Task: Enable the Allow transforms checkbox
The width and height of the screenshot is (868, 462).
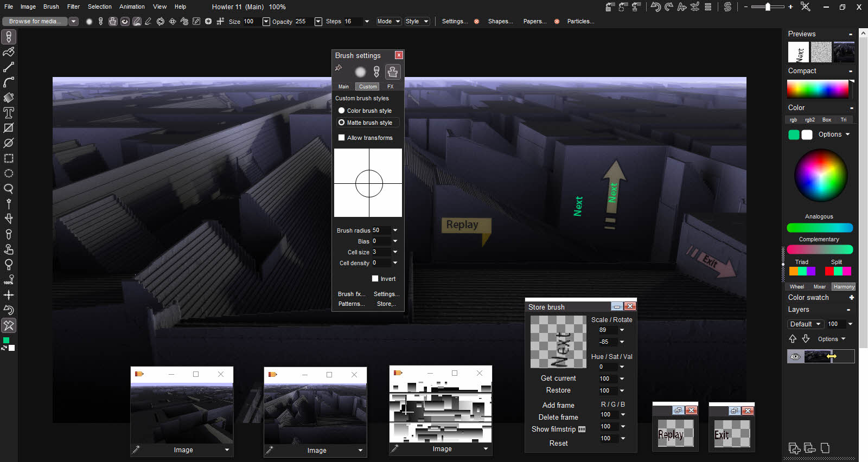Action: [342, 138]
